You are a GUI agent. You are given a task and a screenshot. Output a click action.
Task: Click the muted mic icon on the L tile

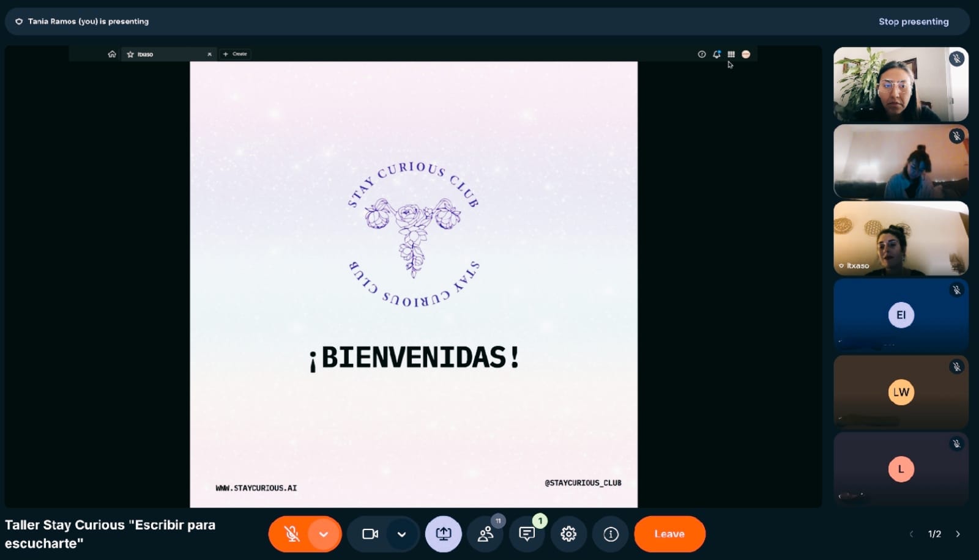pyautogui.click(x=957, y=444)
